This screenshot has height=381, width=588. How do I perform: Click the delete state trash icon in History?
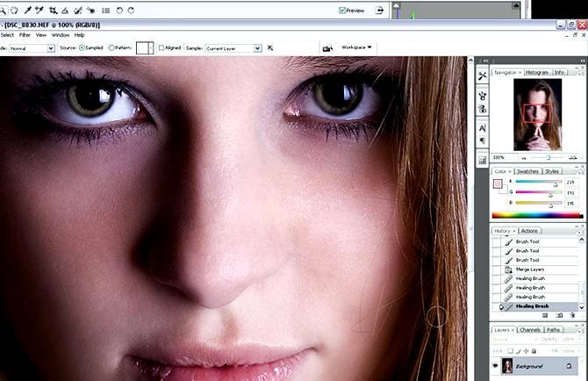click(x=571, y=314)
